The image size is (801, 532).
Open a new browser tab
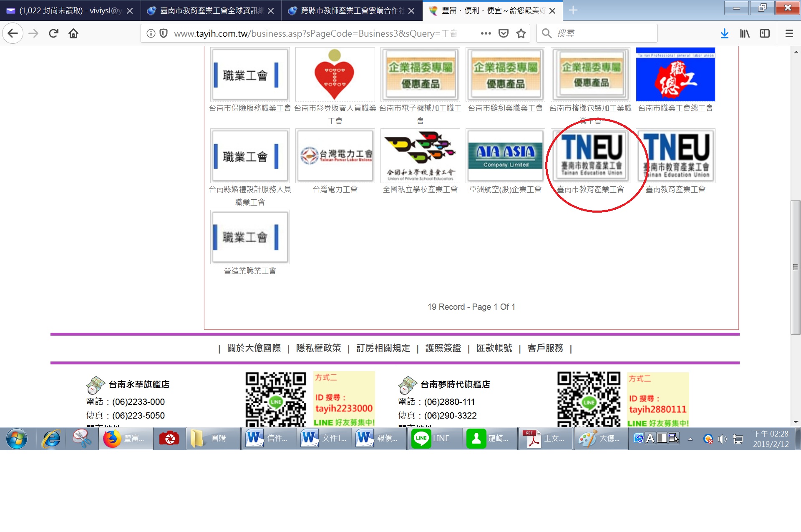point(573,10)
